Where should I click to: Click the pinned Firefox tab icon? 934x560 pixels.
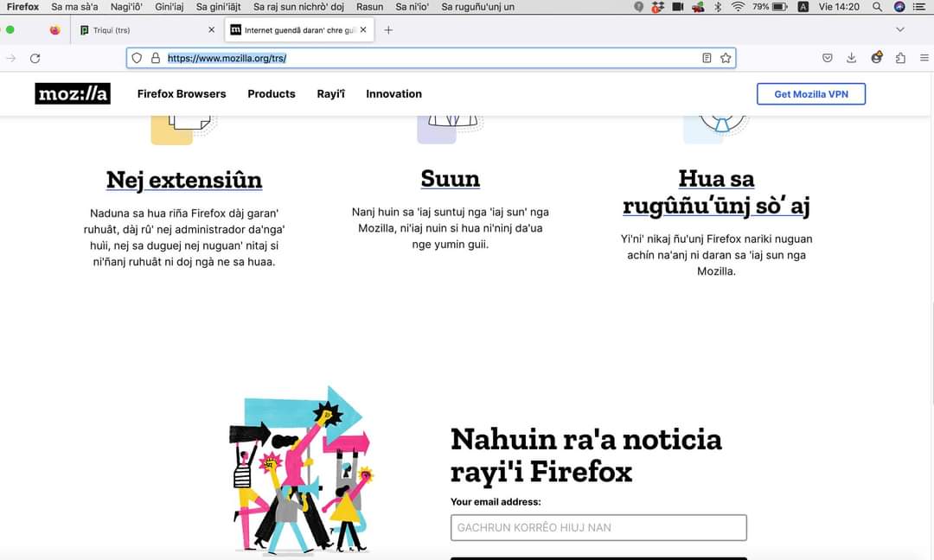(54, 29)
